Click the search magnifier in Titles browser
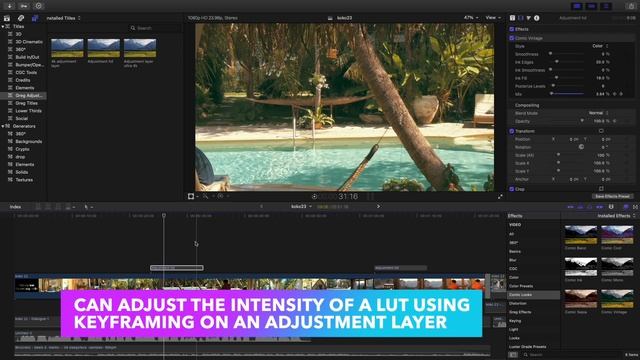640x360 pixels. point(133,28)
